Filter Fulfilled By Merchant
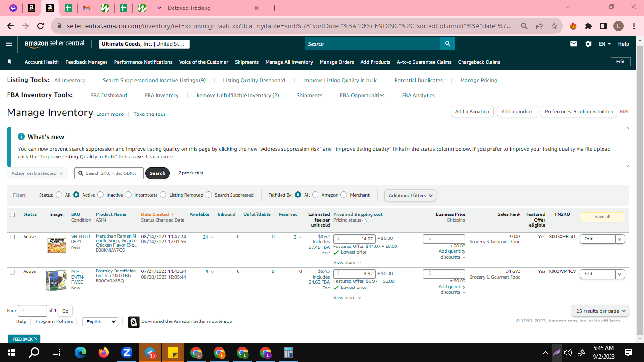Viewport: 644px width, 362px height. (344, 195)
